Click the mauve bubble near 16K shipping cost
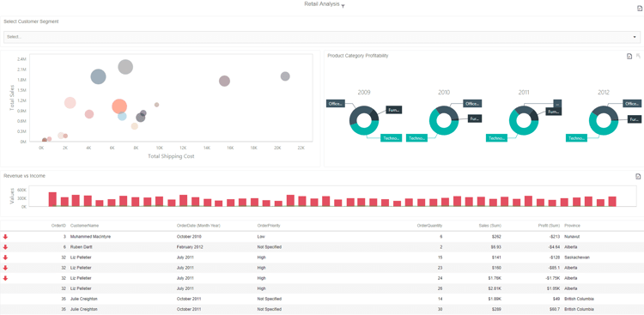644x315 pixels. click(x=224, y=81)
